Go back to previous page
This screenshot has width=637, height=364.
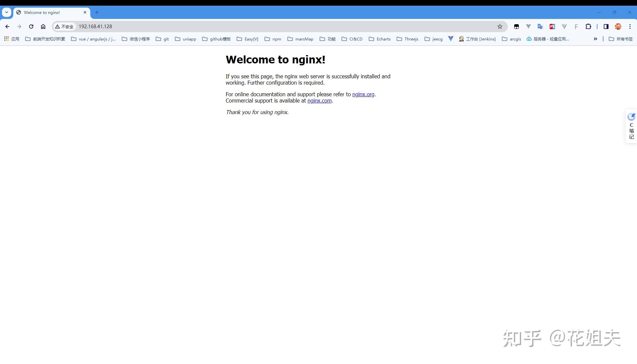[7, 27]
